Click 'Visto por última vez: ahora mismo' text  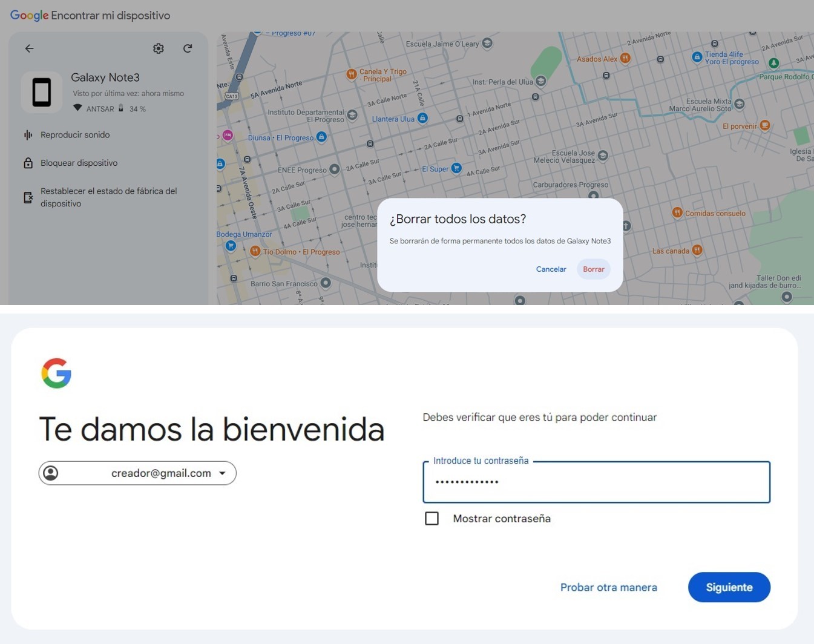(128, 93)
